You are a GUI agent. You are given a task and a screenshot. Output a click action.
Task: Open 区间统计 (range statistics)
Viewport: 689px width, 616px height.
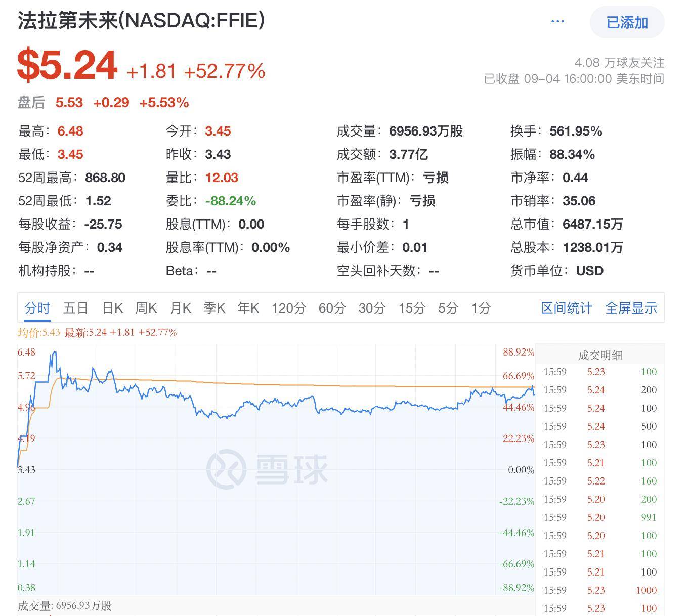pyautogui.click(x=566, y=308)
